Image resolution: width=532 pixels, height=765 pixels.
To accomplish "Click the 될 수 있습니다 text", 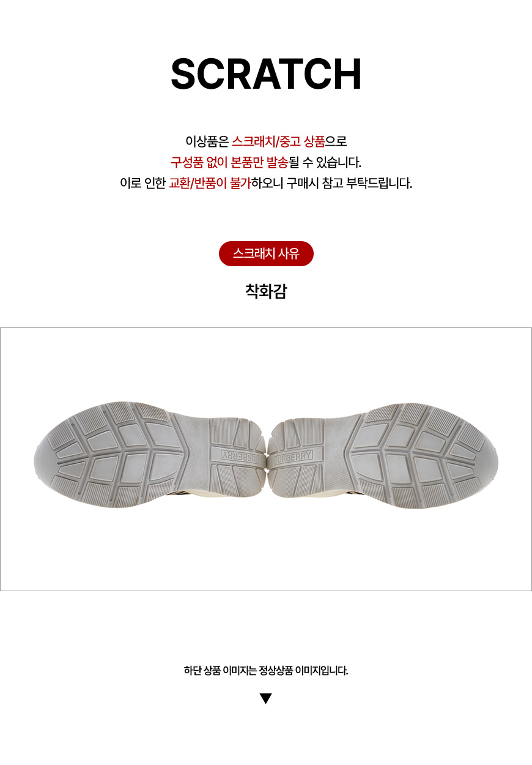I will click(x=325, y=163).
